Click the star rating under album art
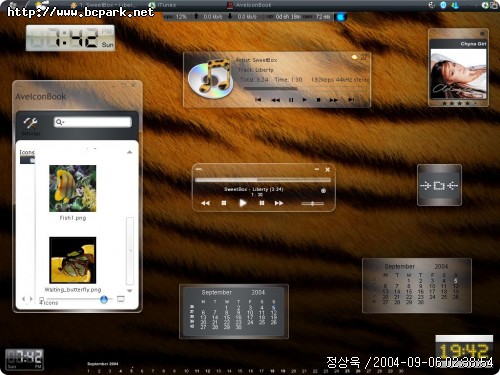Screen dimensions: 500x375 point(458,103)
